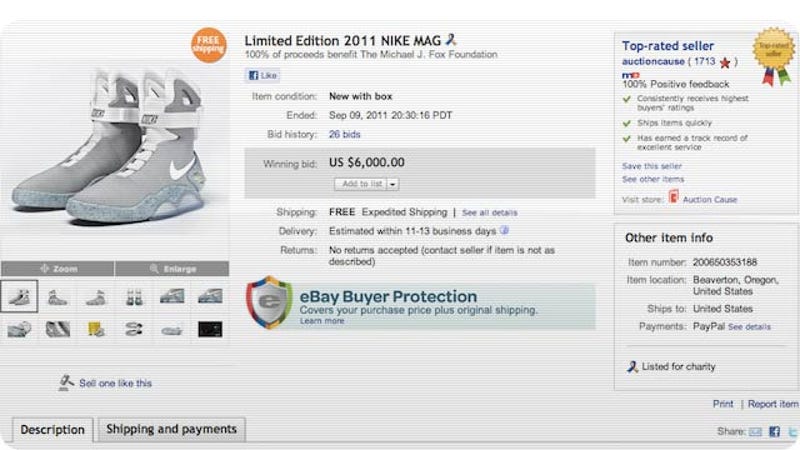Select the yellow box thumbnail image
The width and height of the screenshot is (800, 450).
tap(96, 329)
